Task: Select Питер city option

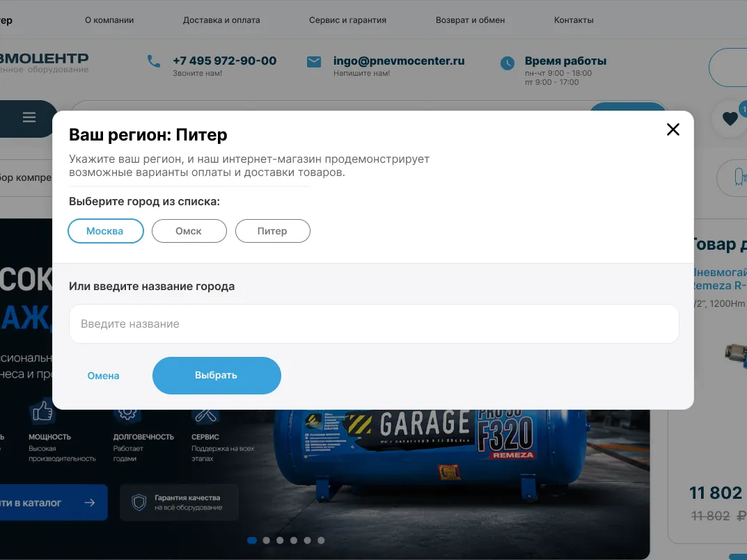Action: click(x=272, y=231)
